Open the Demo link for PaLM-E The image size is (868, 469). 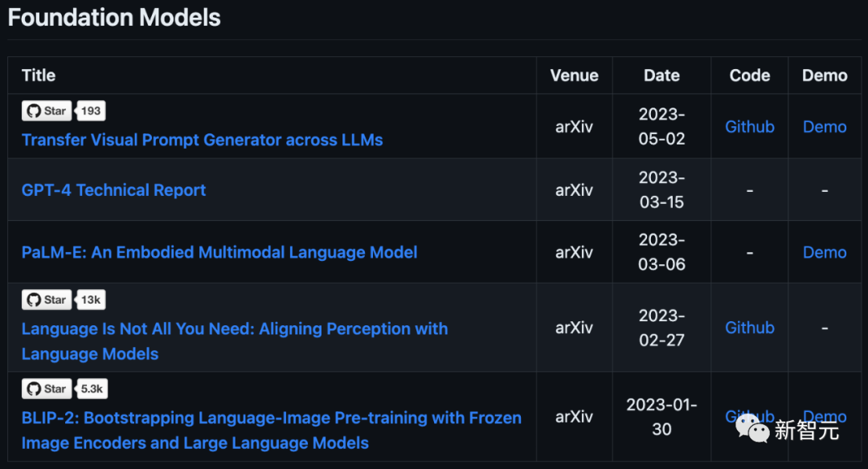[825, 252]
